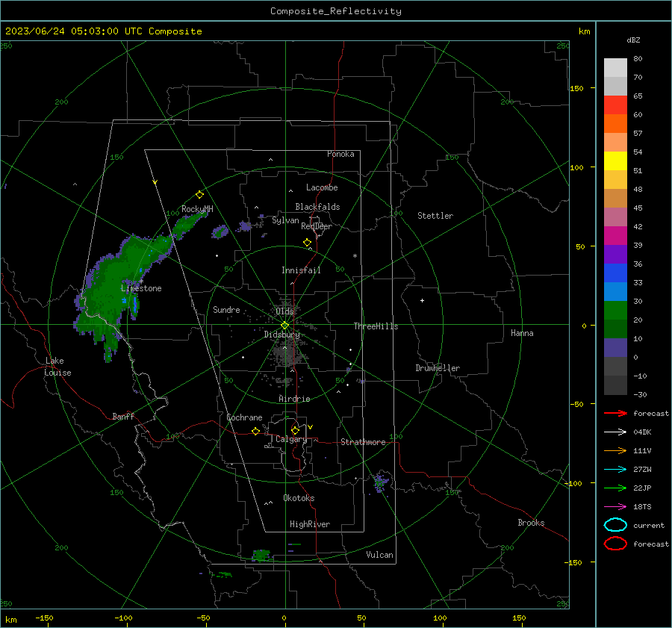This screenshot has width=672, height=628.
Task: Click the Limestone label on the echo
Action: pos(141,288)
